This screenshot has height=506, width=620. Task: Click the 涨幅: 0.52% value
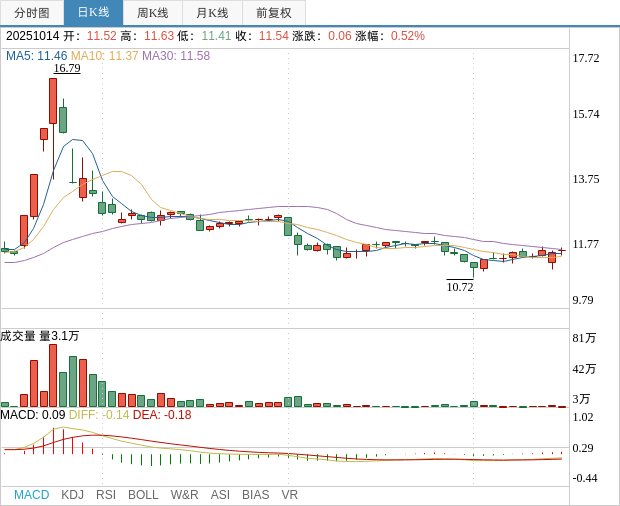click(x=390, y=36)
